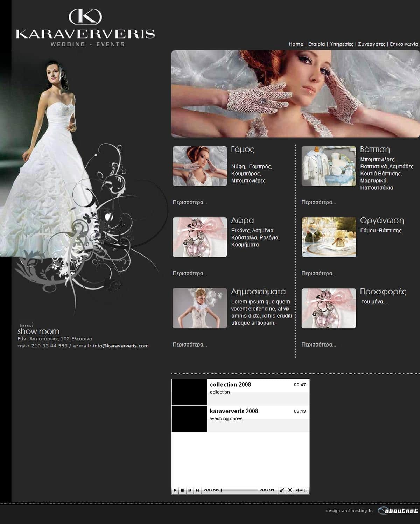Open the Υπηρεσίες menu item
This screenshot has height=524, width=420.
pos(342,44)
